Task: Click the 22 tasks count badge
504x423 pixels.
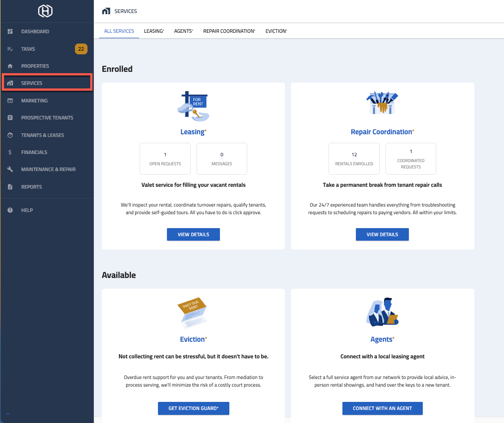Action: pyautogui.click(x=81, y=49)
